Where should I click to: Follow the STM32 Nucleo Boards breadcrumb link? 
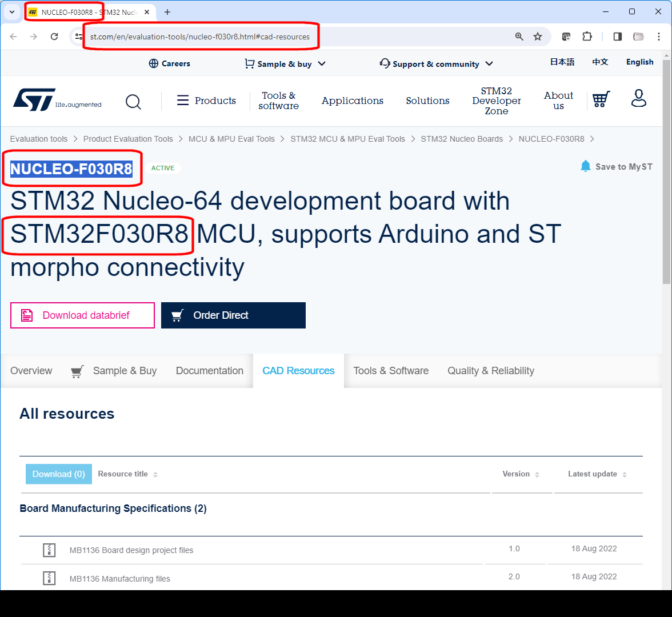[x=462, y=139]
